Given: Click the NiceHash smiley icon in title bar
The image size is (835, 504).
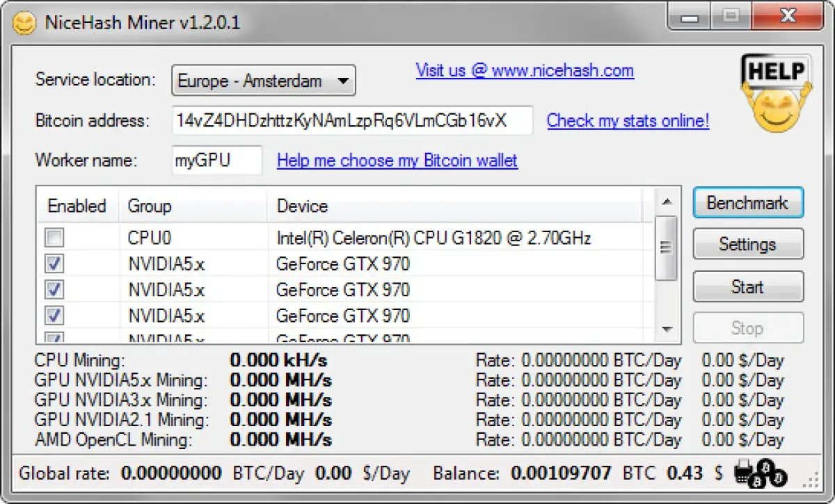Looking at the screenshot, I should pyautogui.click(x=24, y=23).
